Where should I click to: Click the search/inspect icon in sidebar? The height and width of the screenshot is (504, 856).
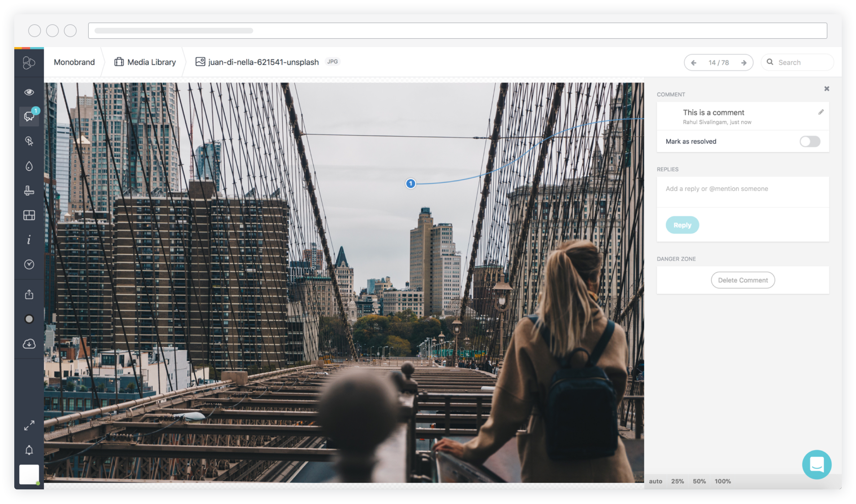29,142
